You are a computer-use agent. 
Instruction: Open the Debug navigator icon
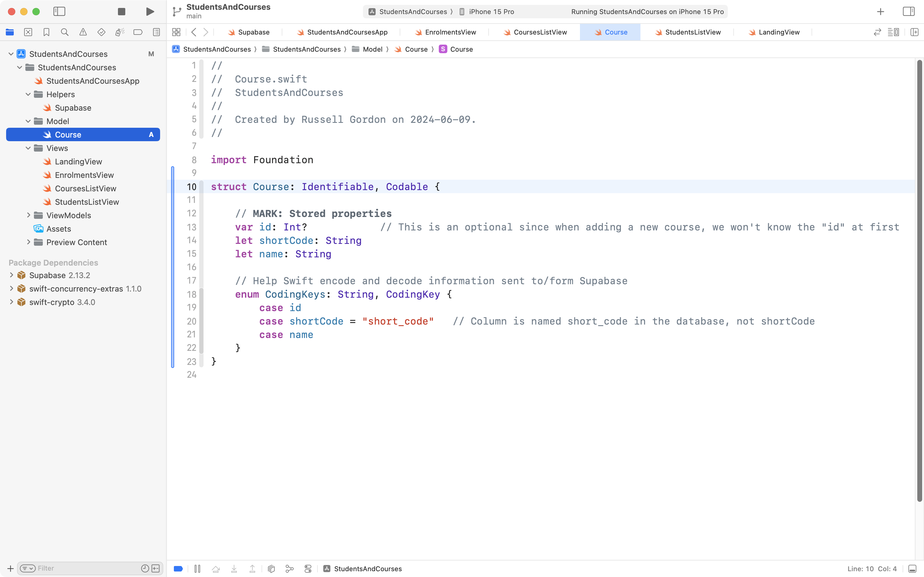(x=119, y=32)
